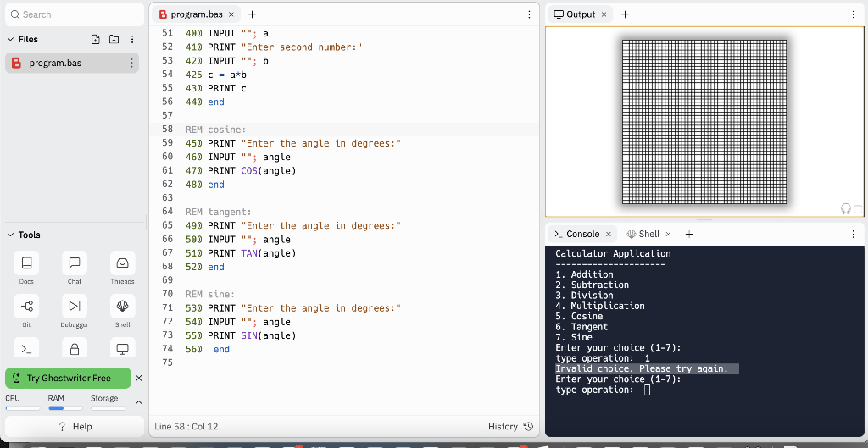Close the Output tab
The width and height of the screenshot is (868, 448).
coord(604,14)
